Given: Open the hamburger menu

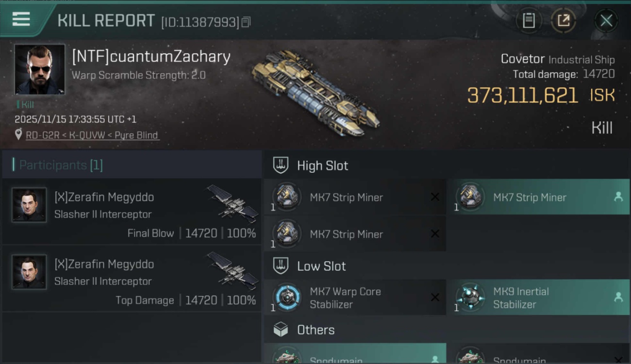Looking at the screenshot, I should click(x=21, y=19).
